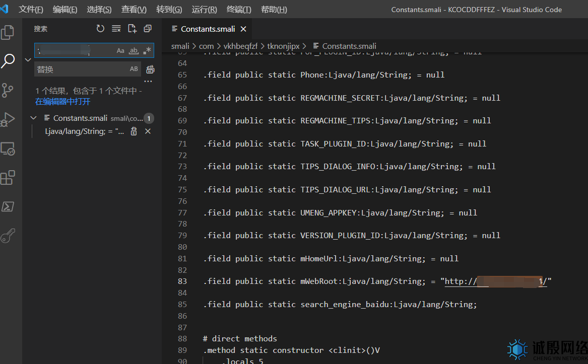Open the Source Control view
This screenshot has height=364, width=588.
(x=8, y=90)
